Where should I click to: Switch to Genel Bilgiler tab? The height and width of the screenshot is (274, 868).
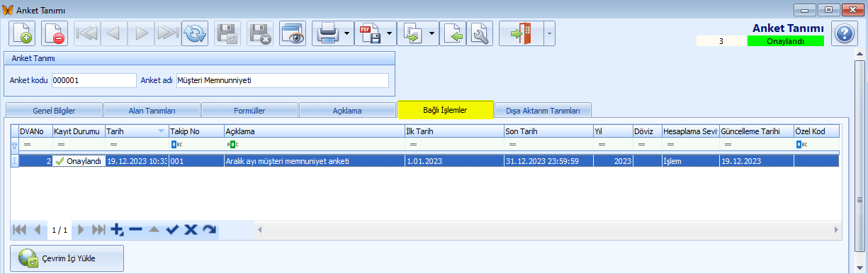pyautogui.click(x=54, y=111)
